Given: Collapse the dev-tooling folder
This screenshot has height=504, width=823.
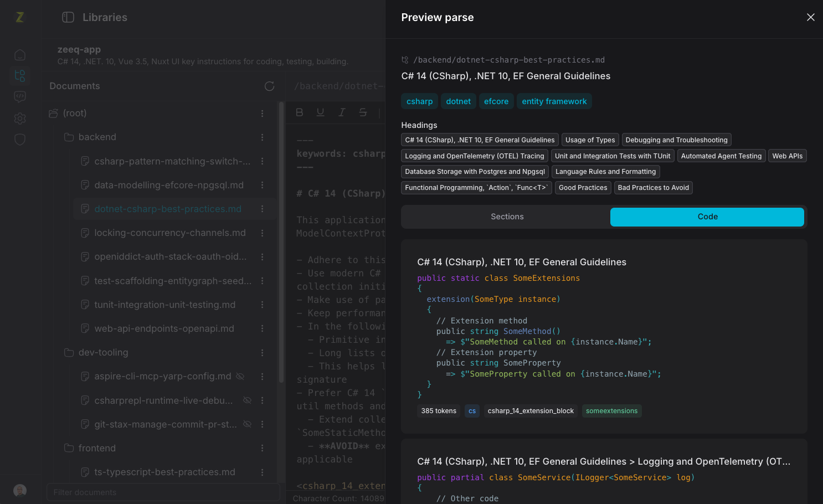Looking at the screenshot, I should 69,352.
